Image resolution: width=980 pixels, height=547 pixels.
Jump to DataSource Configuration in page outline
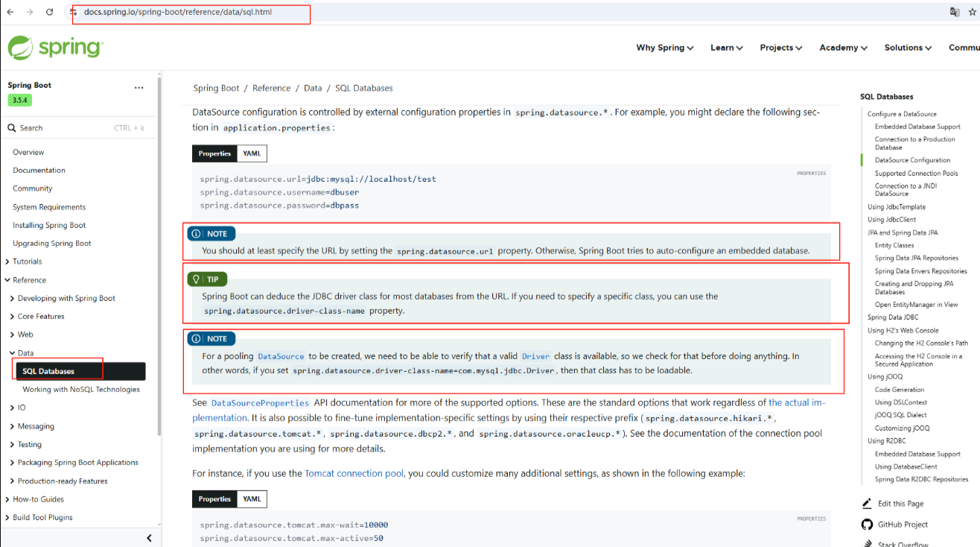pos(912,160)
